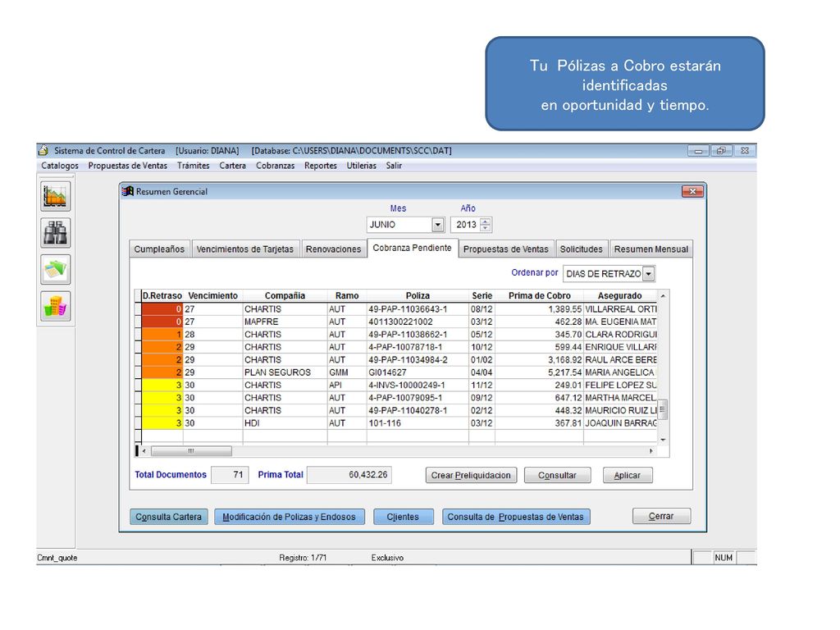The width and height of the screenshot is (840, 630).
Task: Open the Cartera menu
Action: click(232, 166)
